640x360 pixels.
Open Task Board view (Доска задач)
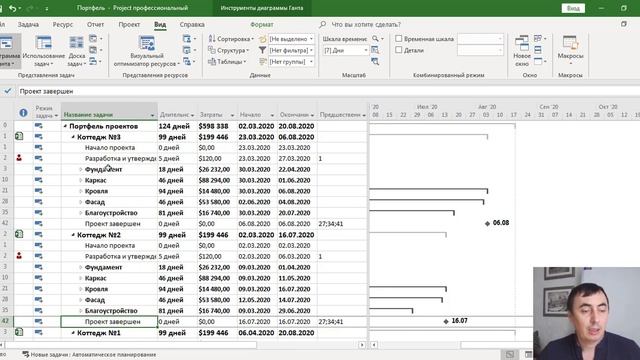tap(76, 51)
